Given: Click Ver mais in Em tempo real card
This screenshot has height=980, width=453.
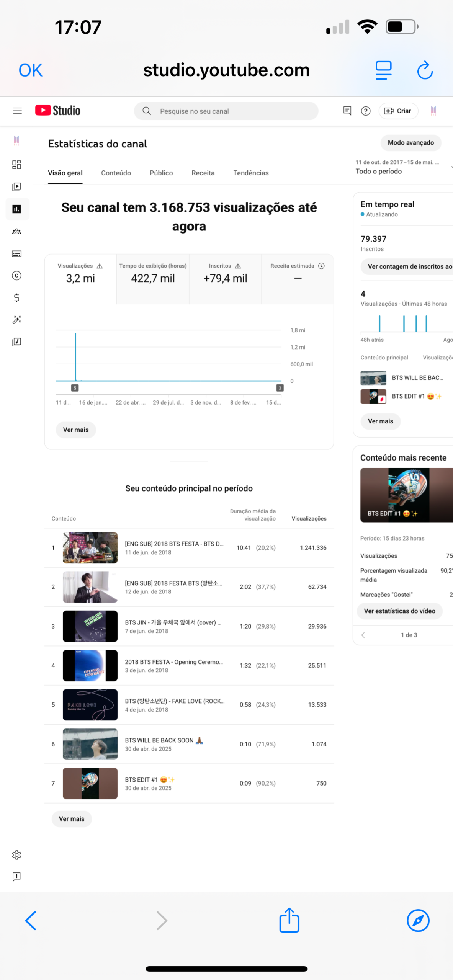Looking at the screenshot, I should (x=381, y=421).
